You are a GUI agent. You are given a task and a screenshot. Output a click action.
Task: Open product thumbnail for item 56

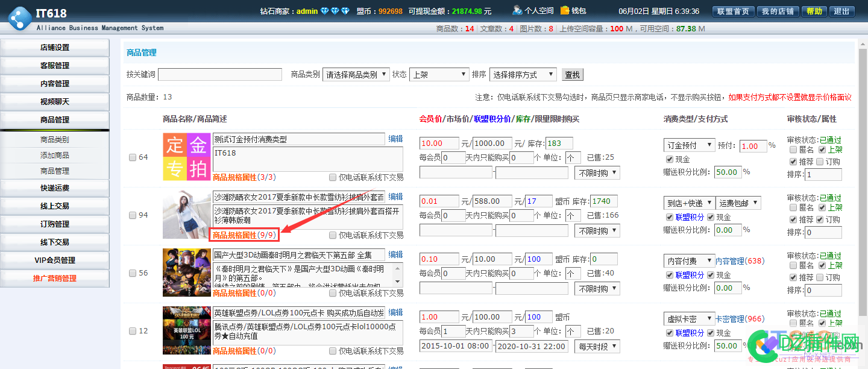186,273
